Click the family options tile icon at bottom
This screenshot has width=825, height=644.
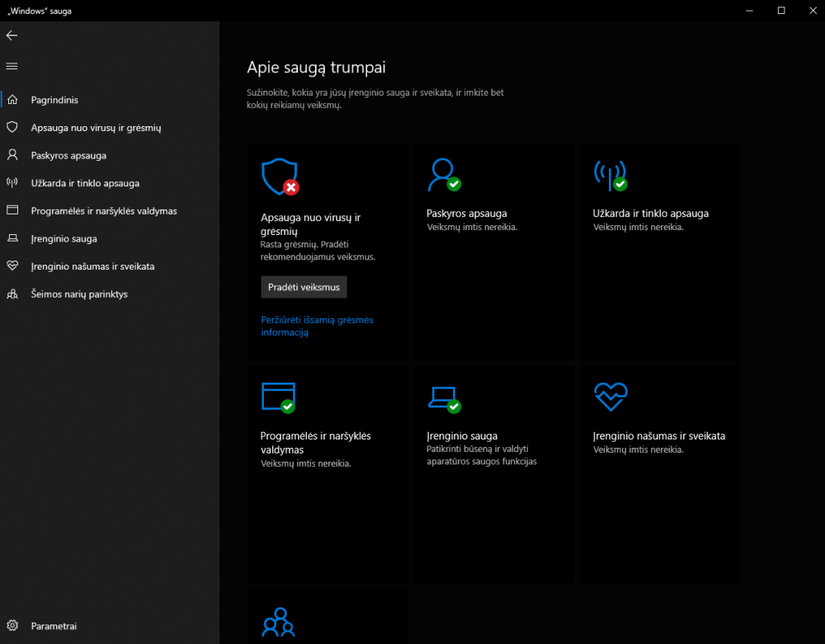coord(278,623)
